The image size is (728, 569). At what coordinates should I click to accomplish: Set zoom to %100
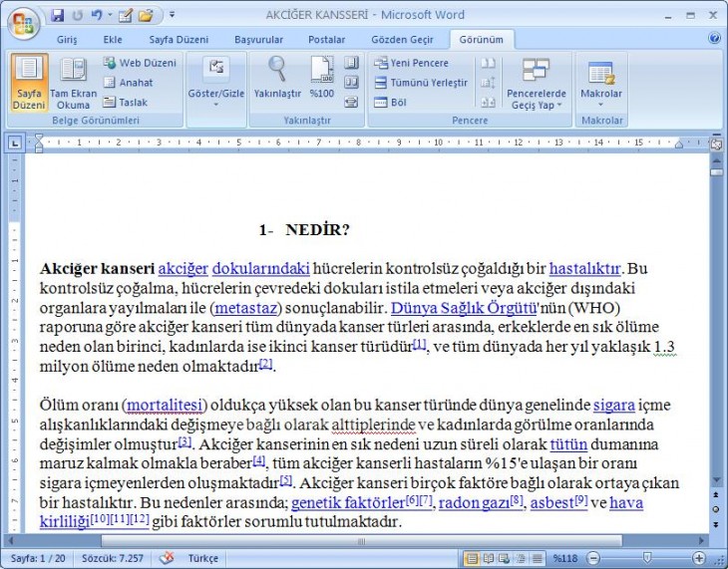pos(322,78)
